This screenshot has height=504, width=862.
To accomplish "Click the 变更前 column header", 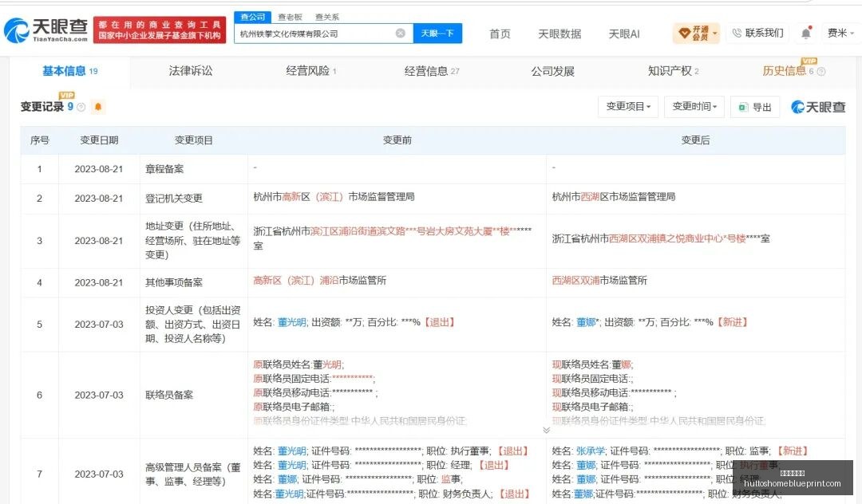I will click(397, 140).
